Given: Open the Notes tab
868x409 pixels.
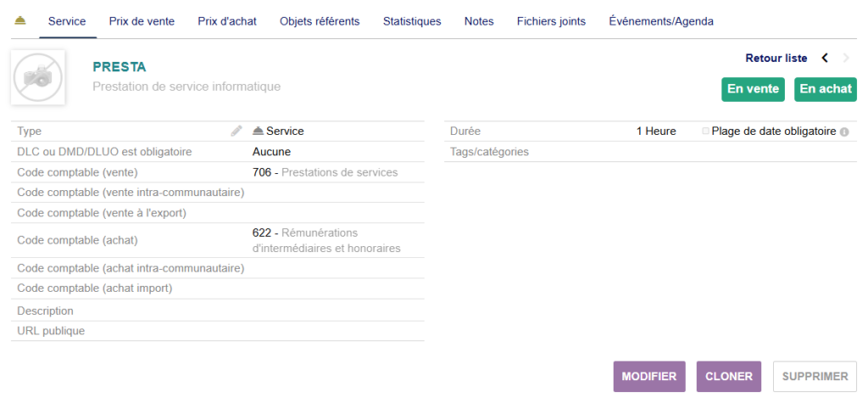Looking at the screenshot, I should (x=479, y=21).
